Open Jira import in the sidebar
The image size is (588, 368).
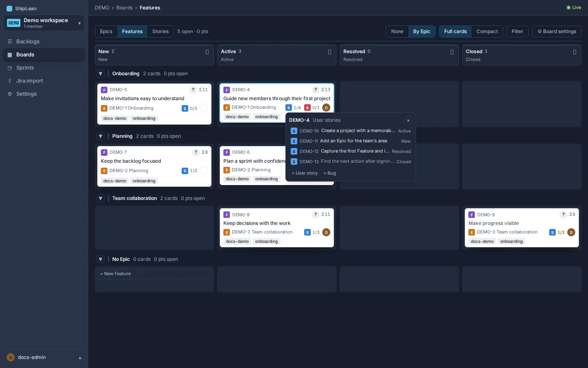tap(44, 81)
